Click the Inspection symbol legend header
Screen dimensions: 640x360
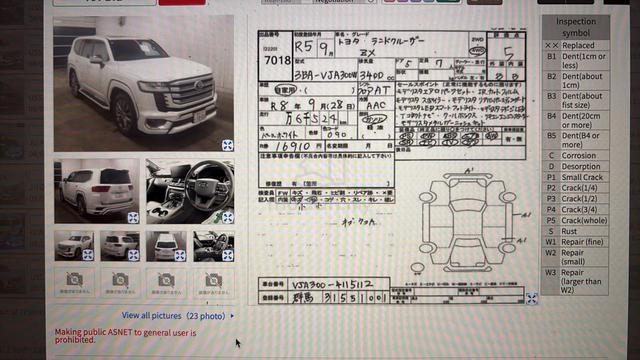(576, 27)
